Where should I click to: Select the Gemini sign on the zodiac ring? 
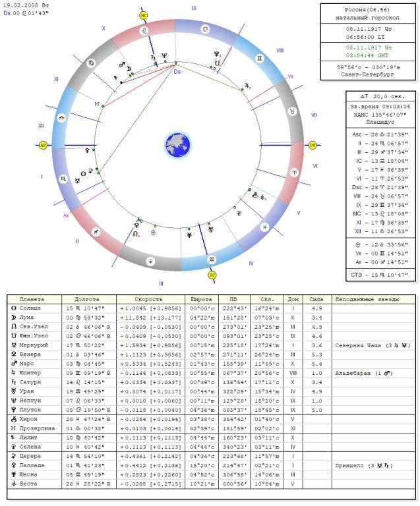tap(259, 59)
